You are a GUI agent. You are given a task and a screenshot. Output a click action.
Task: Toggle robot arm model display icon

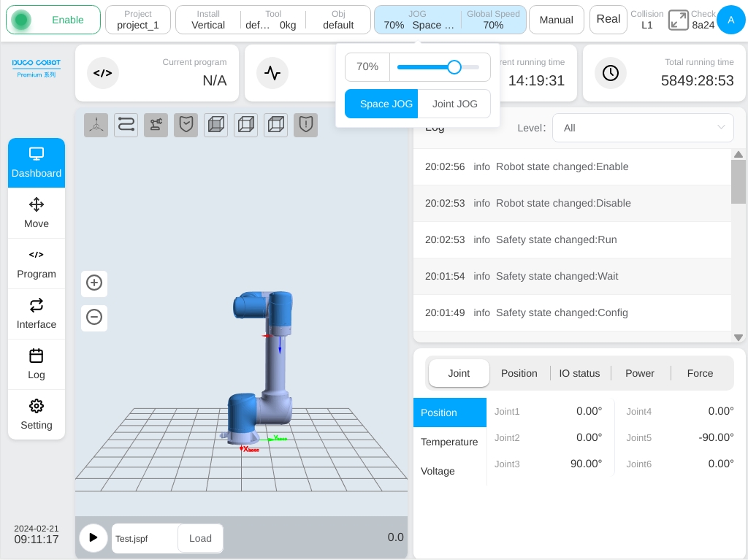click(x=156, y=125)
